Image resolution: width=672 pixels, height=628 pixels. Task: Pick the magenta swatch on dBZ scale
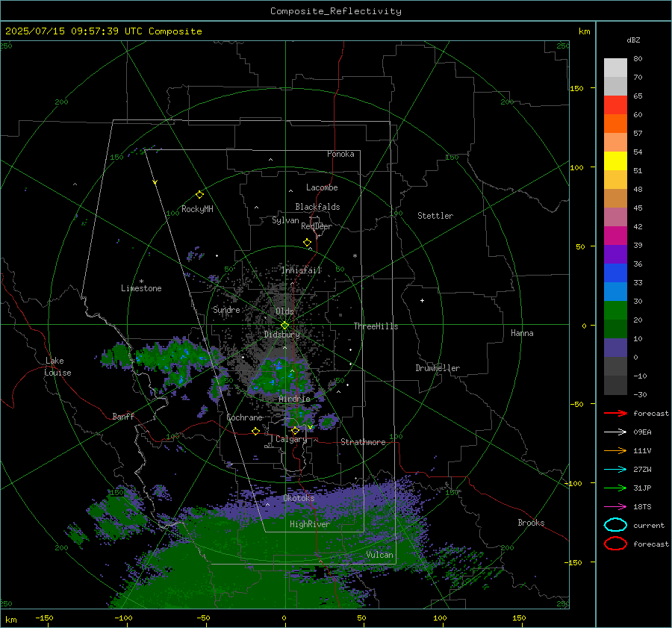point(615,235)
